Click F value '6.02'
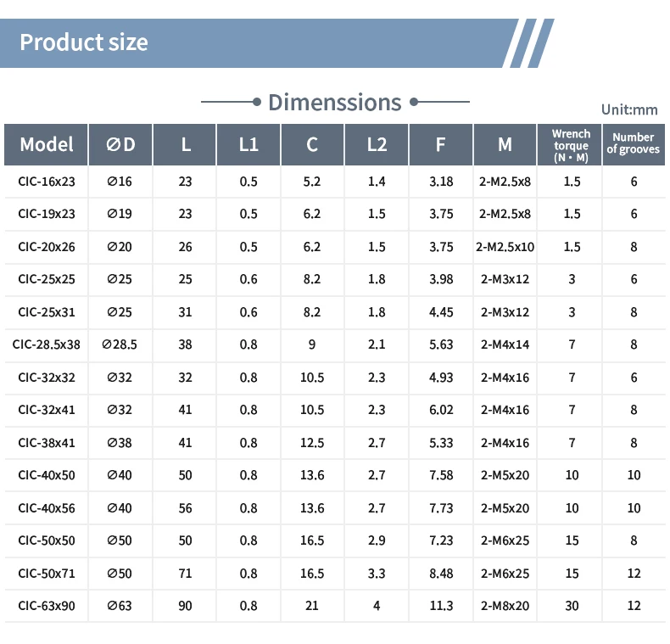Image resolution: width=670 pixels, height=644 pixels. point(441,410)
